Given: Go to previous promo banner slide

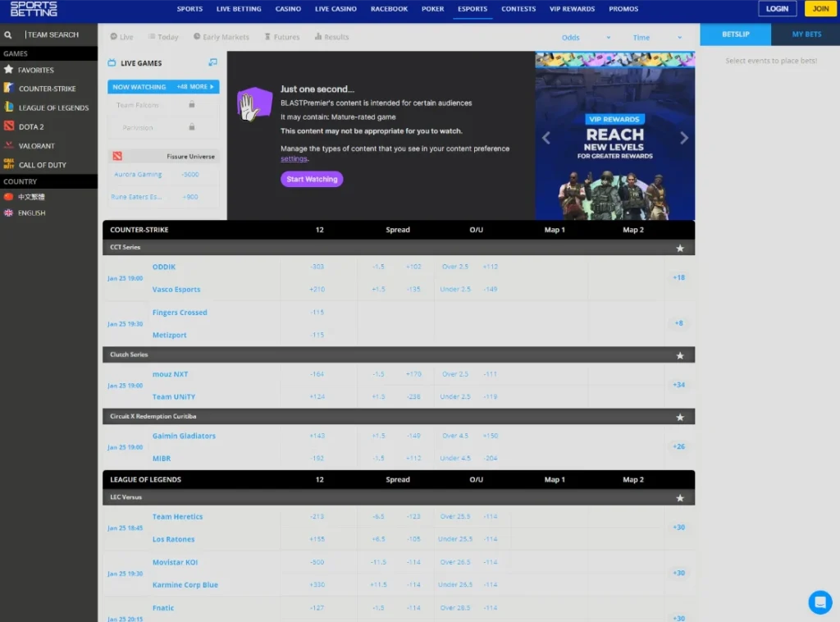Looking at the screenshot, I should [546, 138].
